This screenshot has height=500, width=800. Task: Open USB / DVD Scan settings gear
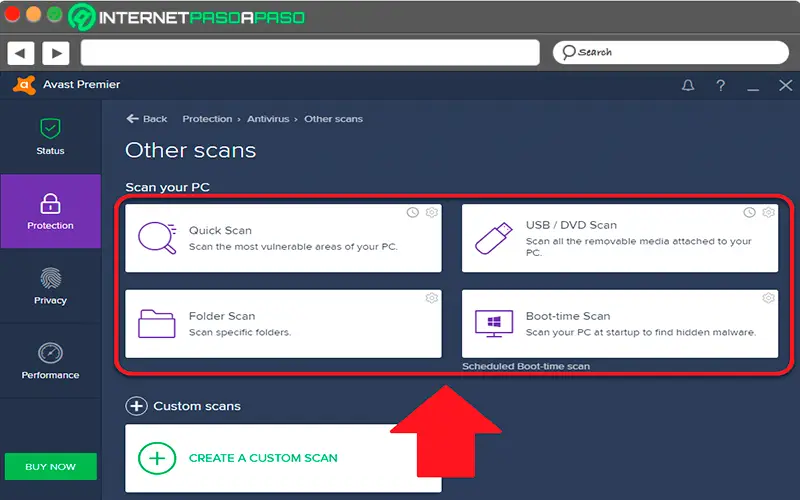tap(768, 212)
